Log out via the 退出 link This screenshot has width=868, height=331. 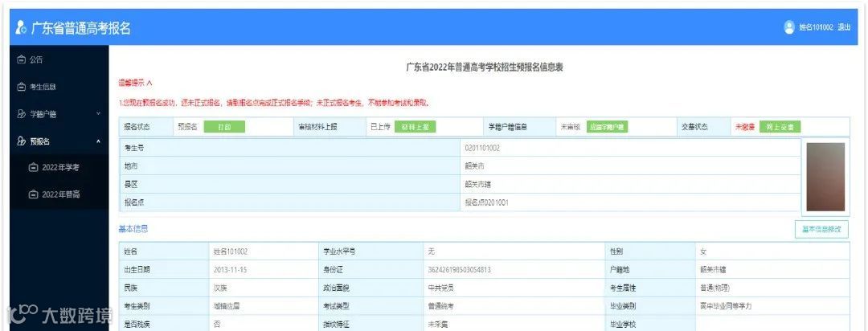pyautogui.click(x=844, y=27)
